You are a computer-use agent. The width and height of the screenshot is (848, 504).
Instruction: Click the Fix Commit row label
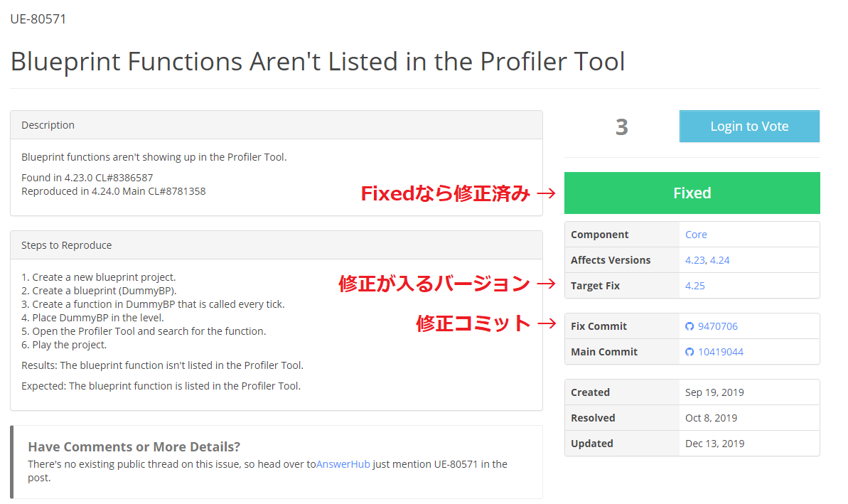pyautogui.click(x=599, y=326)
